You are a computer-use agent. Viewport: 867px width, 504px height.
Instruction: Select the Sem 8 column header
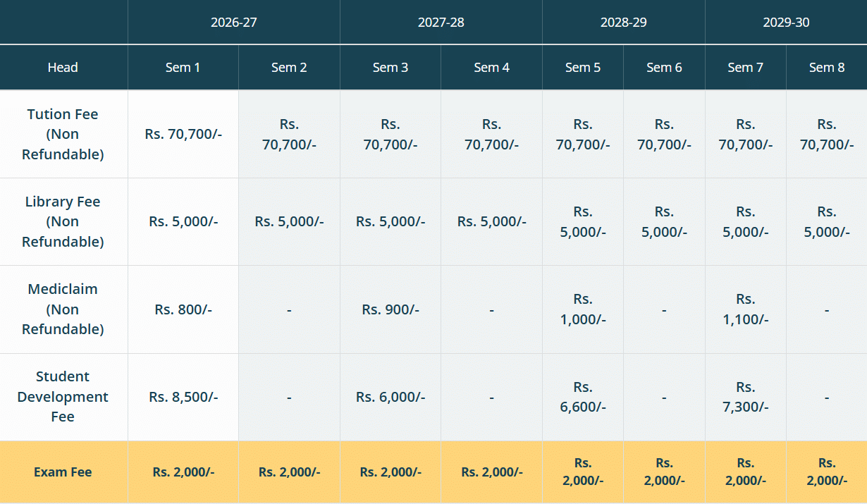click(826, 68)
